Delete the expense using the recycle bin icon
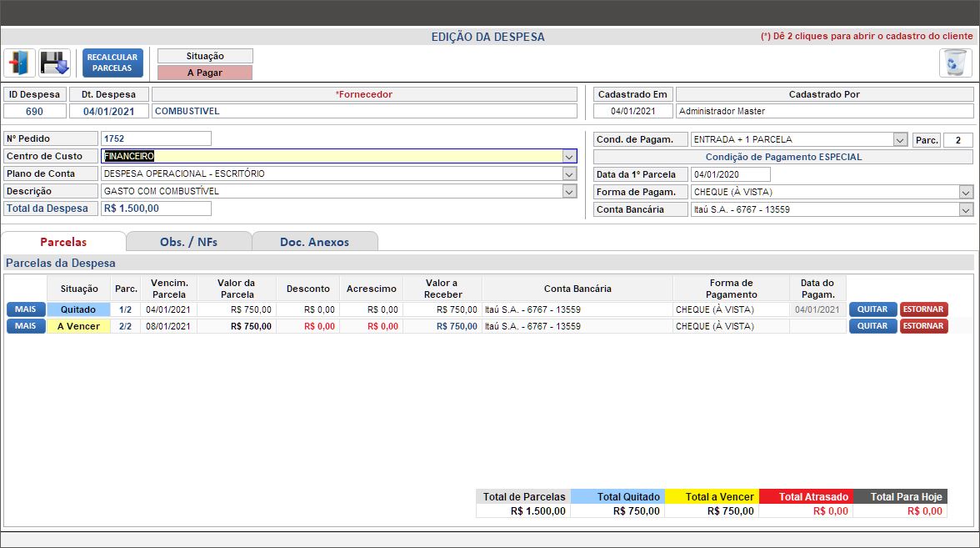Viewport: 980px width, 548px height. [x=955, y=63]
